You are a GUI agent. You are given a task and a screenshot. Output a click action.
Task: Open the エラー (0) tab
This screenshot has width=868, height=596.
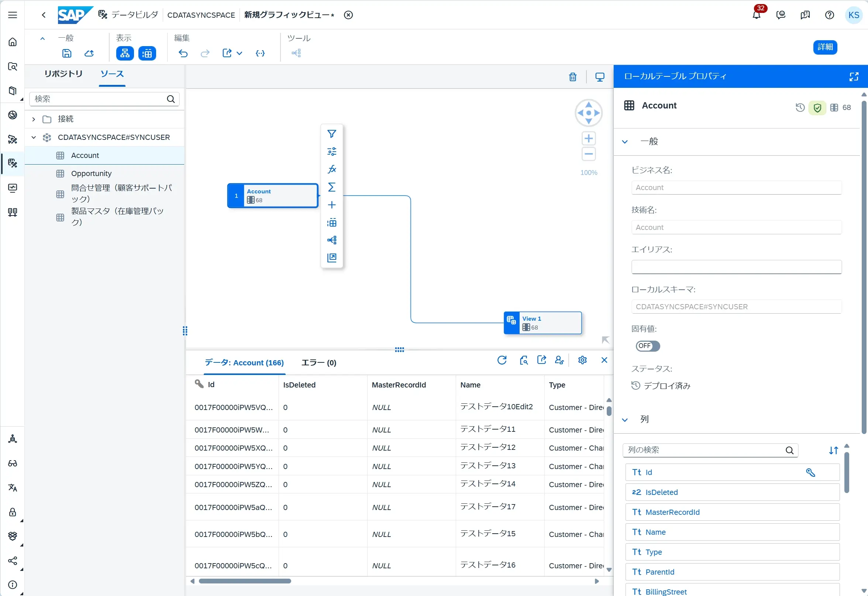(318, 363)
